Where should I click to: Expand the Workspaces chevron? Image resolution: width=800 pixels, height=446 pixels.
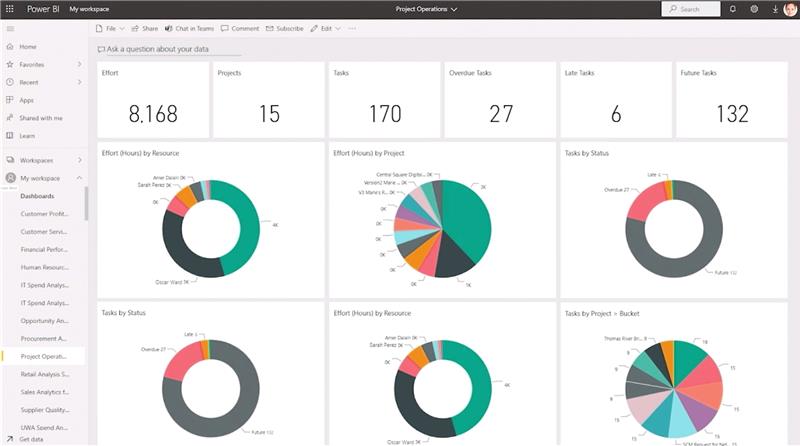[x=80, y=160]
